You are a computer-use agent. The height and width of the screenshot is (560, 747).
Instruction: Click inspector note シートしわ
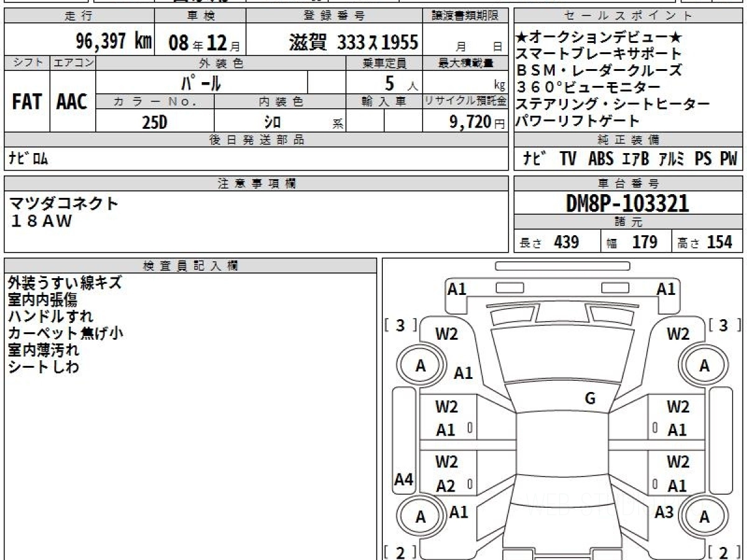coord(44,366)
